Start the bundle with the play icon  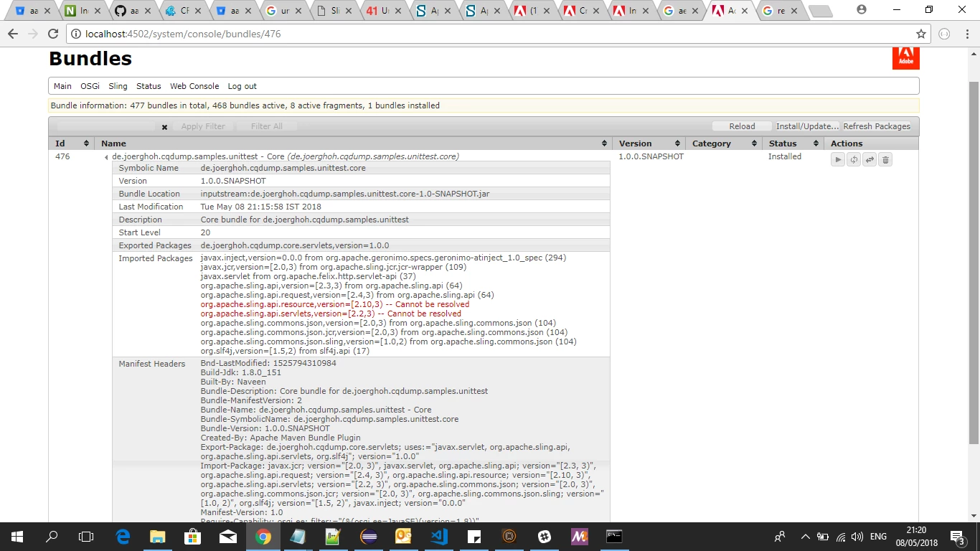pos(838,160)
